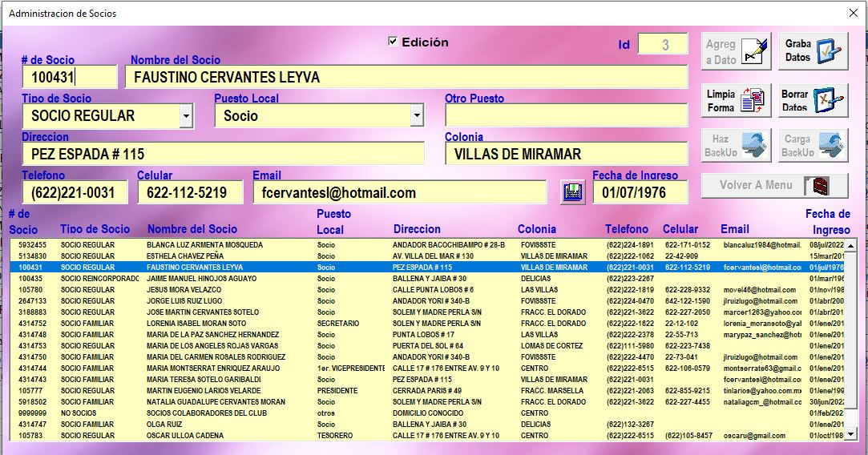Click the Celular input field
This screenshot has height=455, width=868.
coord(190,192)
